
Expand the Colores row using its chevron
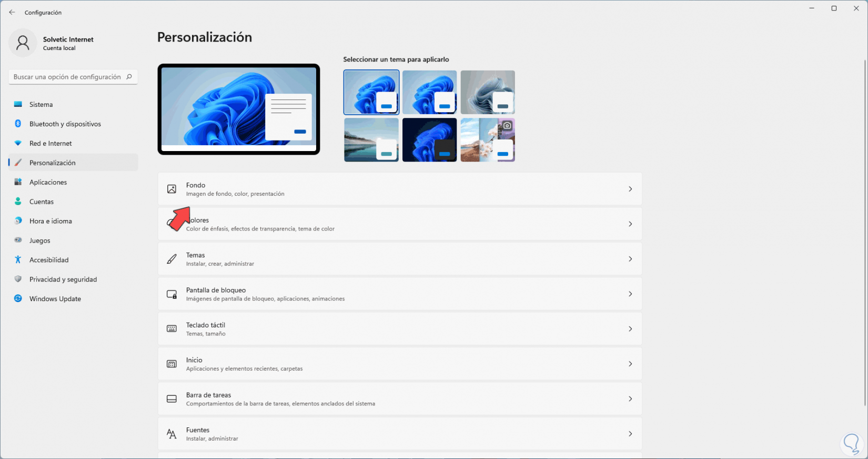coord(630,224)
